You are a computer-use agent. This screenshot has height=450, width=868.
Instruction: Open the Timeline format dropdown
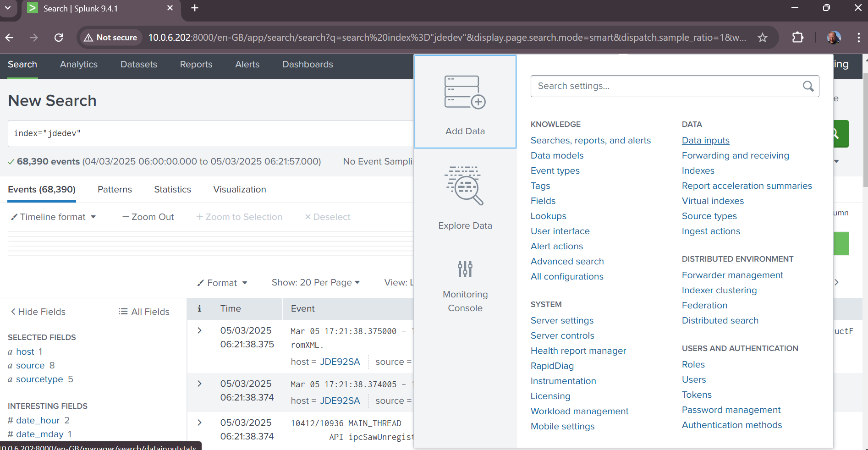pos(53,217)
